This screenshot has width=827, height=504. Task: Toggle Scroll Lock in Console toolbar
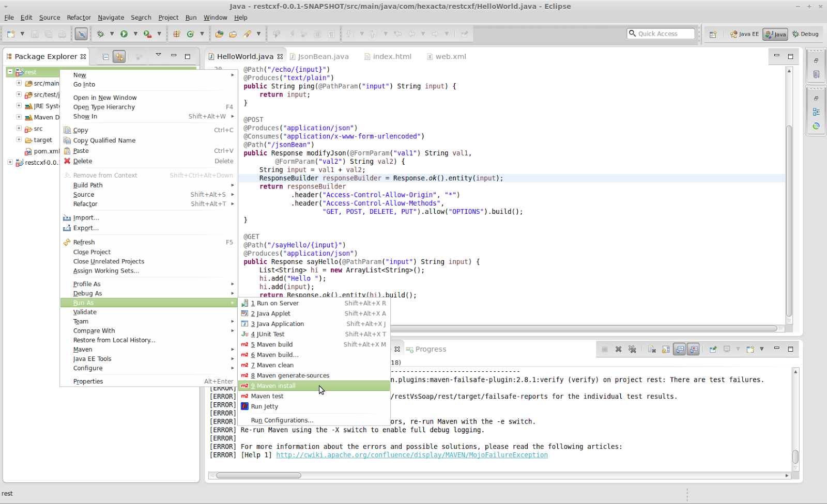(x=666, y=350)
